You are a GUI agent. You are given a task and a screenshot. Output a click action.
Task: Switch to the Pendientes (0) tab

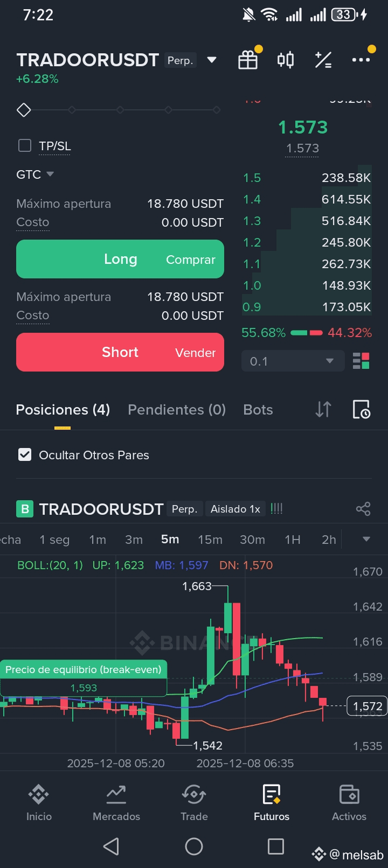177,410
